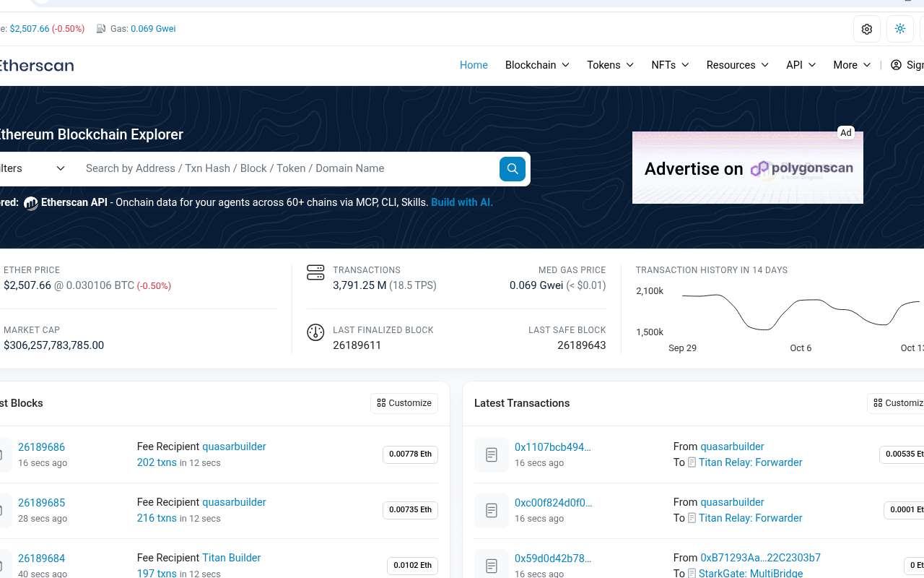View 216 txns link
Image resolution: width=924 pixels, height=578 pixels.
[157, 518]
